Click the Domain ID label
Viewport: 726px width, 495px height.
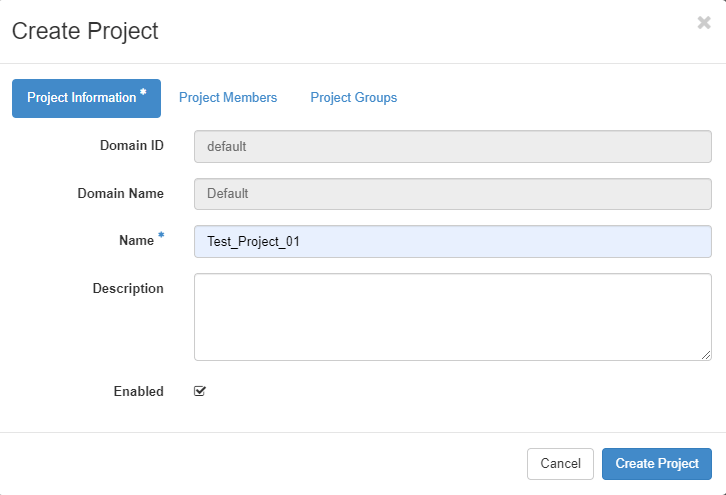(x=131, y=146)
